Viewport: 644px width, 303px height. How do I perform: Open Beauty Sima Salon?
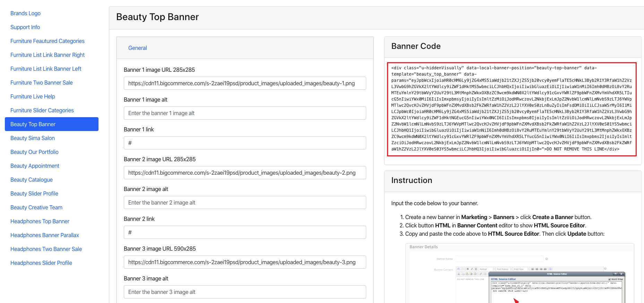(33, 138)
